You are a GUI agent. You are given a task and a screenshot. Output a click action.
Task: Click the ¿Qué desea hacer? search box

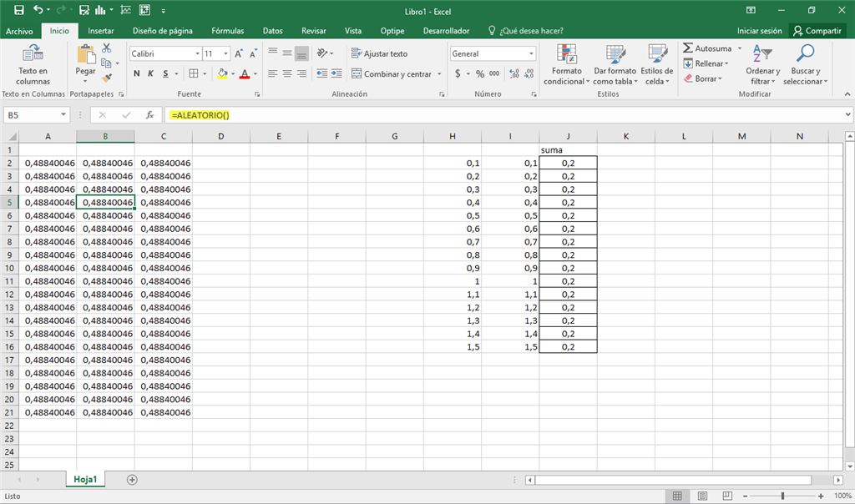pyautogui.click(x=526, y=31)
